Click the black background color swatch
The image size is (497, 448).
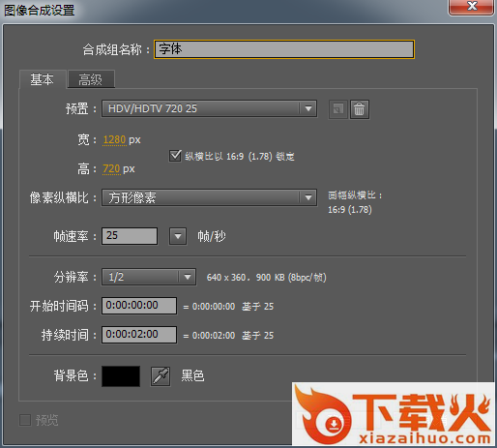point(121,376)
